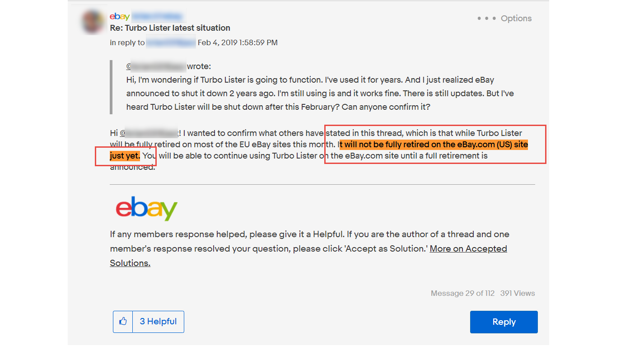The image size is (644, 346).
Task: Click the Feb 4, 2019 1:58:59 PM timestamp
Action: point(238,43)
